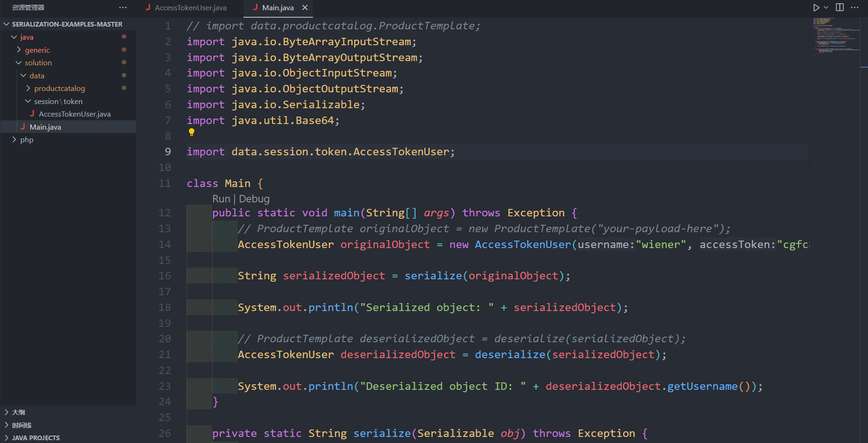
Task: Click the lightbulb quick fix icon
Action: [191, 132]
